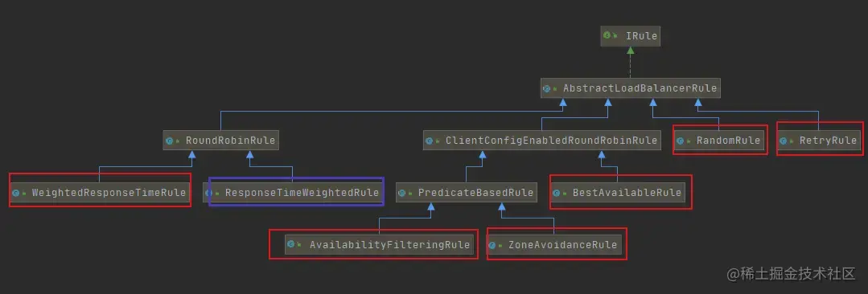This screenshot has height=294, width=868.
Task: Click the green interface icon beside IRule
Action: click(x=607, y=35)
